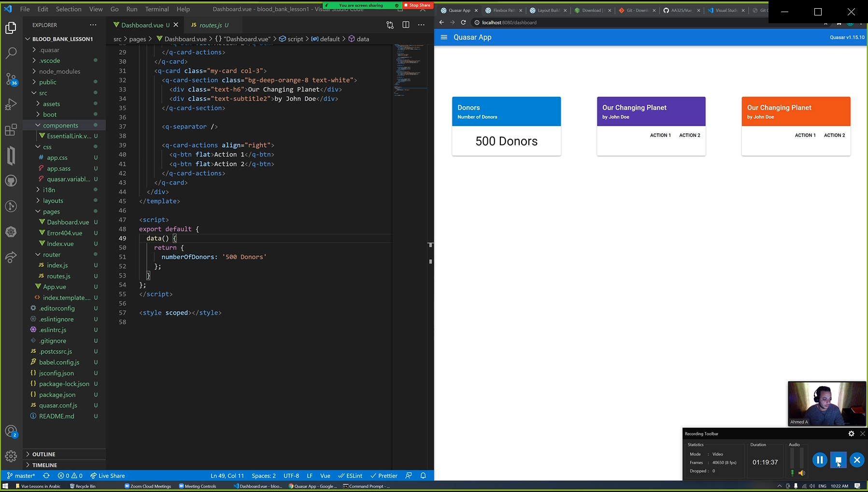
Task: Open notifications via the bell icon
Action: click(x=423, y=476)
